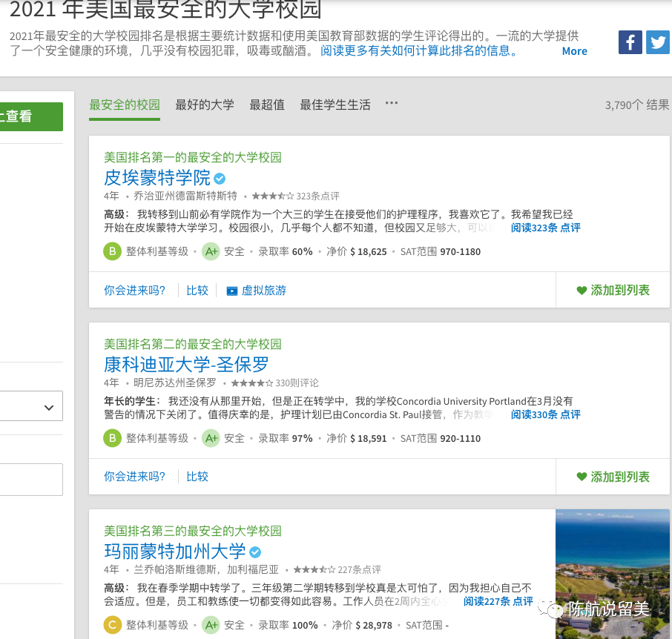Click 美国排名第一的最安全的大学校园 label
The image size is (672, 639).
[x=192, y=157]
